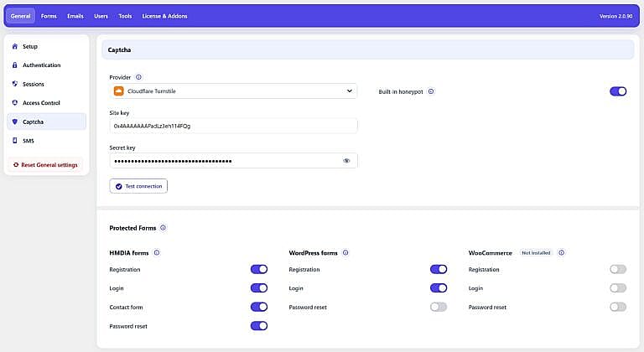This screenshot has height=352, width=644.
Task: Click the Cloudflare logo in provider field
Action: pyautogui.click(x=119, y=91)
